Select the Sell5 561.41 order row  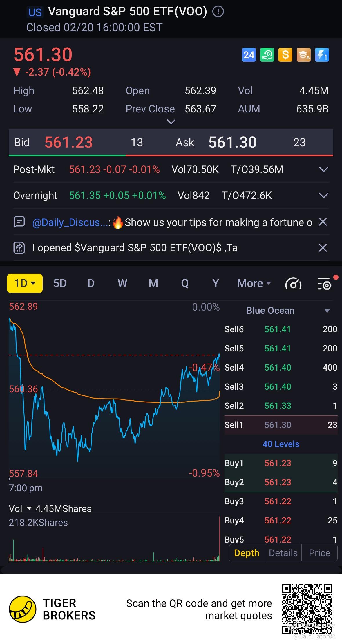tap(281, 349)
